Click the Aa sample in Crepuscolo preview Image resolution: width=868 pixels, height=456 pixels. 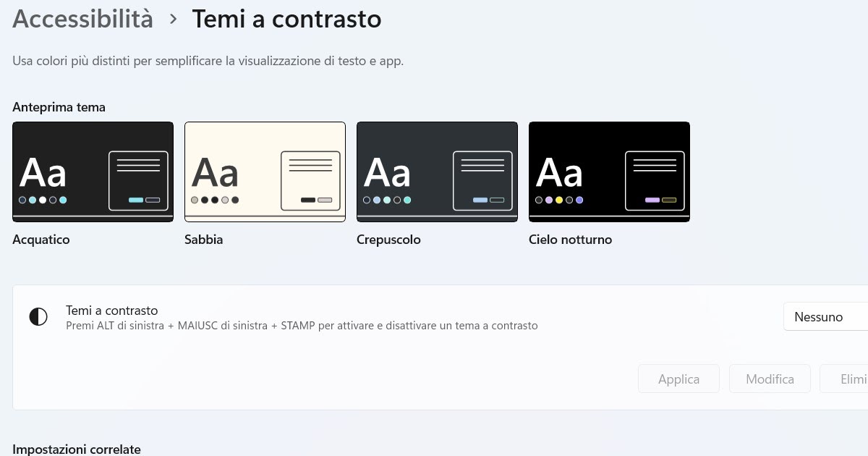388,172
